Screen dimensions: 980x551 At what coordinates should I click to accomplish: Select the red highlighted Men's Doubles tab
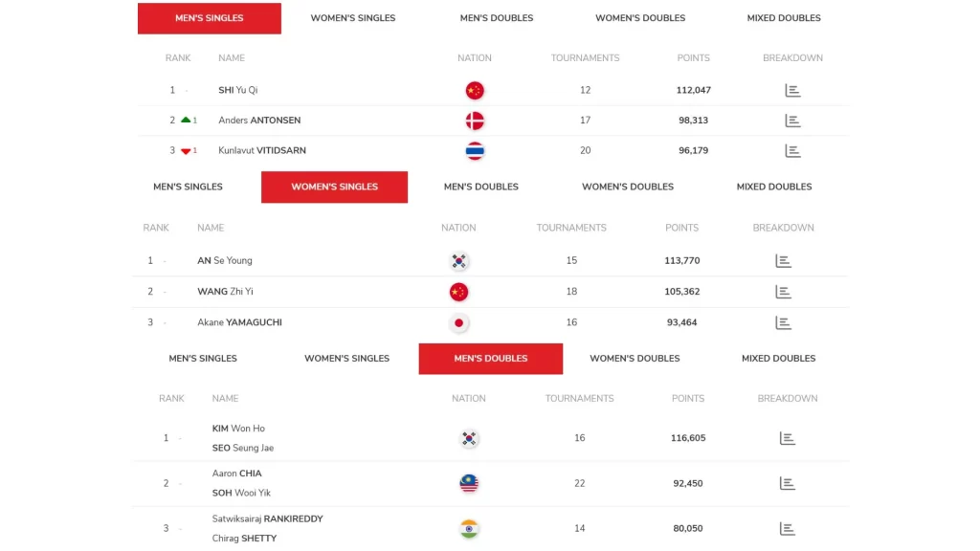point(491,359)
